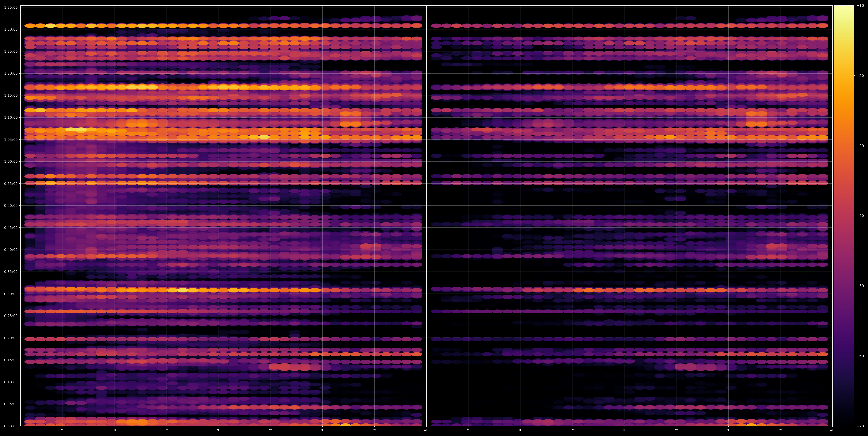Click x-axis tick 25 under the right heatmap

(676, 430)
